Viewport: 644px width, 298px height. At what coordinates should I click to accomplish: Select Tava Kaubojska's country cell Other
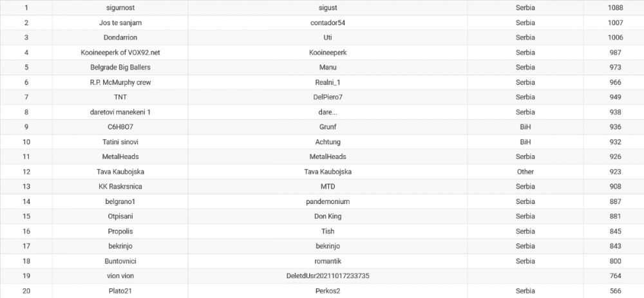point(525,172)
